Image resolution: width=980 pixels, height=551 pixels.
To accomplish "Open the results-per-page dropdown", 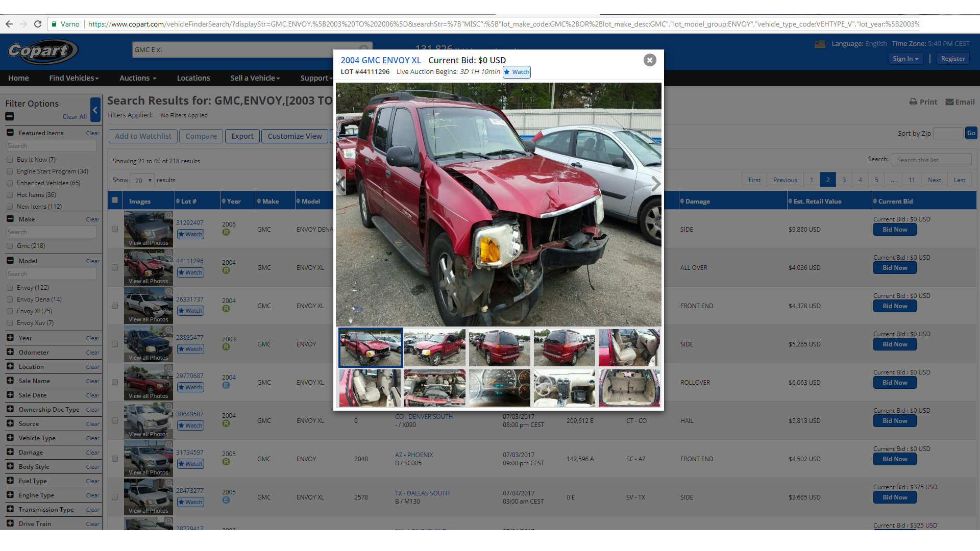I will point(142,181).
